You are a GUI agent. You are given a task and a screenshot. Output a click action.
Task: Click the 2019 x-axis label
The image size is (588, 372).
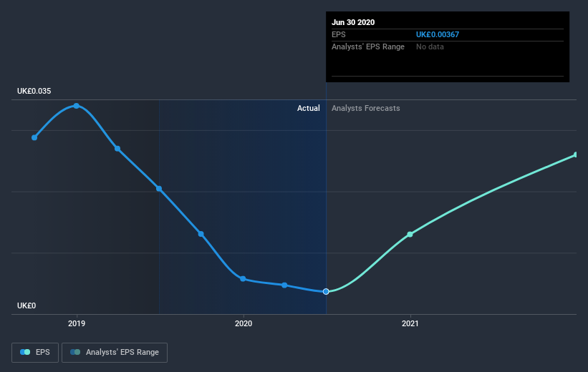tap(77, 323)
